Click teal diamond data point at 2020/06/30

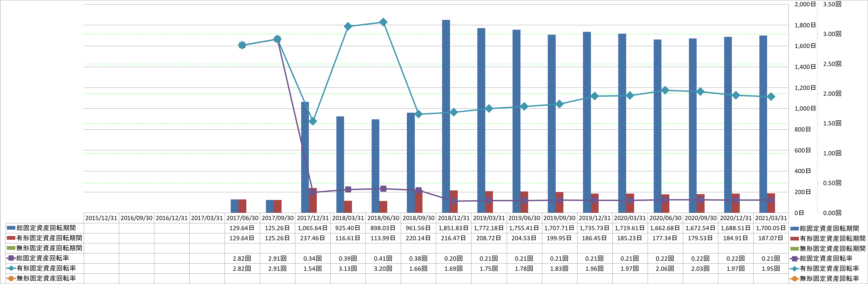pyautogui.click(x=665, y=90)
